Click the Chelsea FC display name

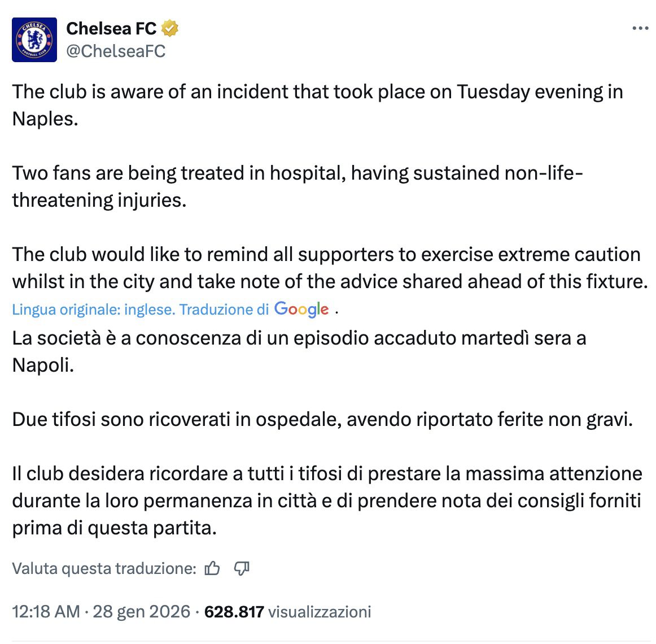[111, 28]
